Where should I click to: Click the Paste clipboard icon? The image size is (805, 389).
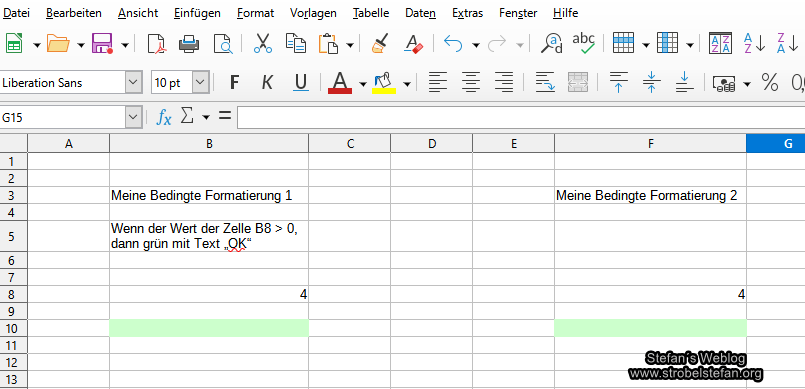point(329,44)
